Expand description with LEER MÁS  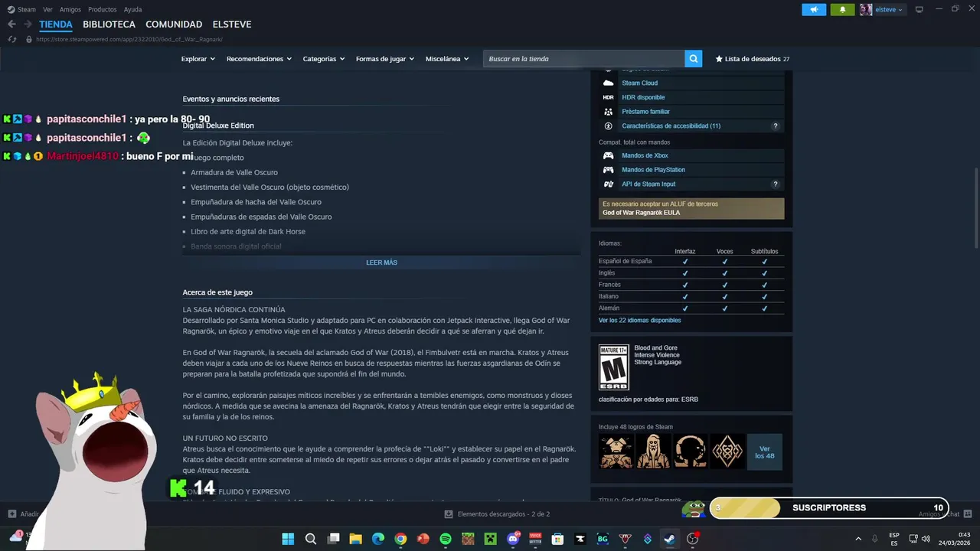381,262
